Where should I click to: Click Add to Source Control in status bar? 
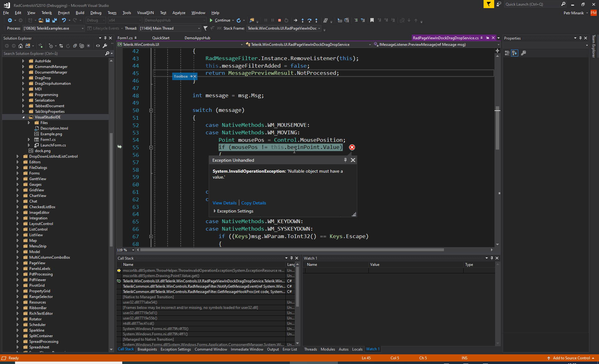pos(571,358)
